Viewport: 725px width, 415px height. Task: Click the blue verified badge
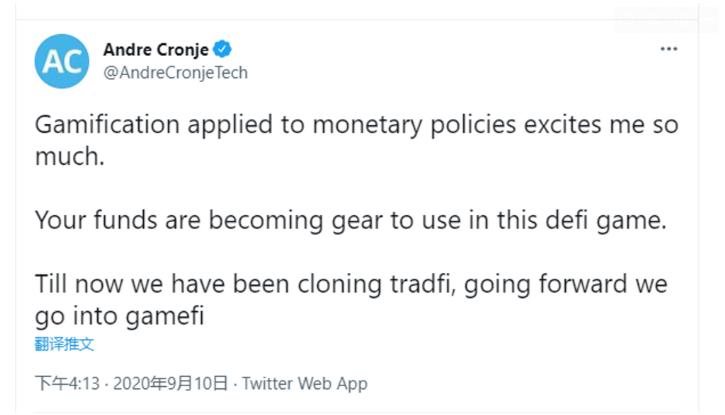pos(226,49)
